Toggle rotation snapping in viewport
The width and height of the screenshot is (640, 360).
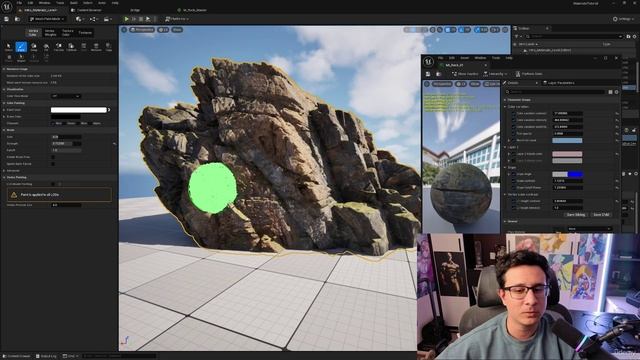pyautogui.click(x=461, y=30)
